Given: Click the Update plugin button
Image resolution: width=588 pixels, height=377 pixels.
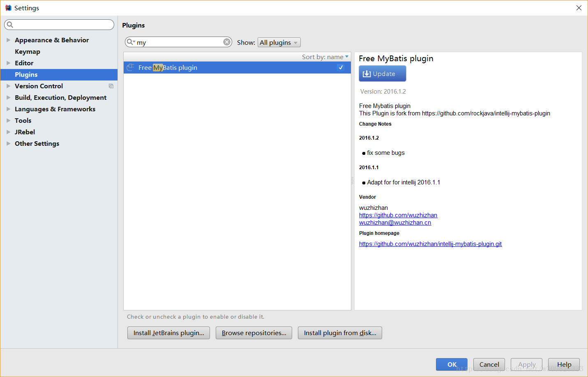Looking at the screenshot, I should (x=383, y=74).
